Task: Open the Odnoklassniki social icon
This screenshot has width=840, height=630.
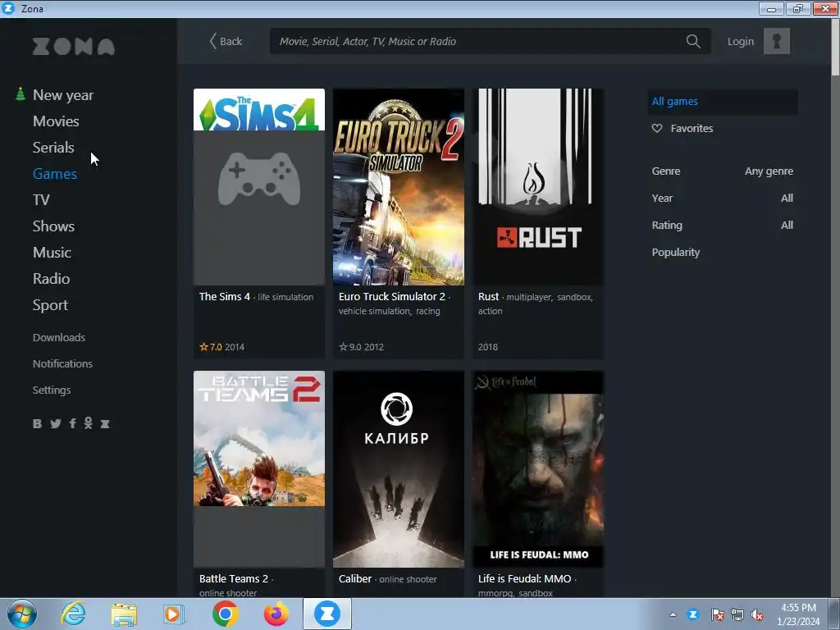Action: coord(89,423)
